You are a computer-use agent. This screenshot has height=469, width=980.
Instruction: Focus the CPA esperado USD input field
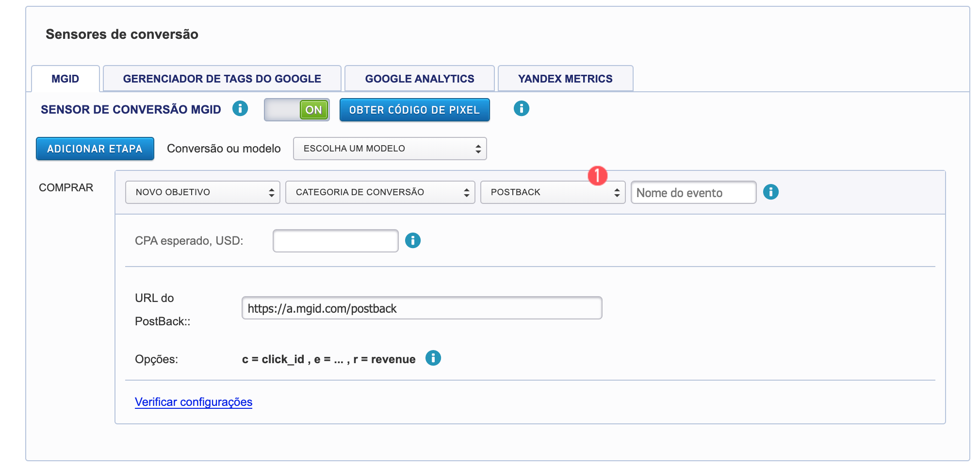click(335, 241)
